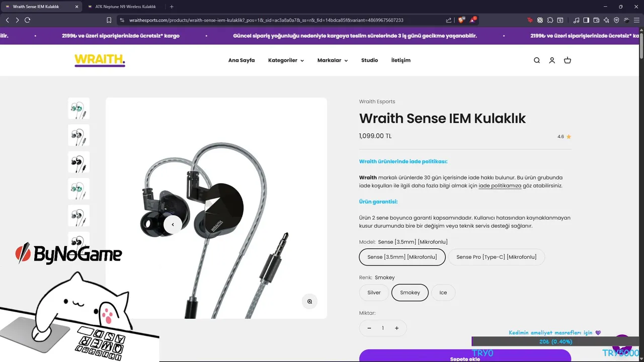The image size is (644, 362).
Task: Click the Sepete ekle button
Action: point(465,356)
